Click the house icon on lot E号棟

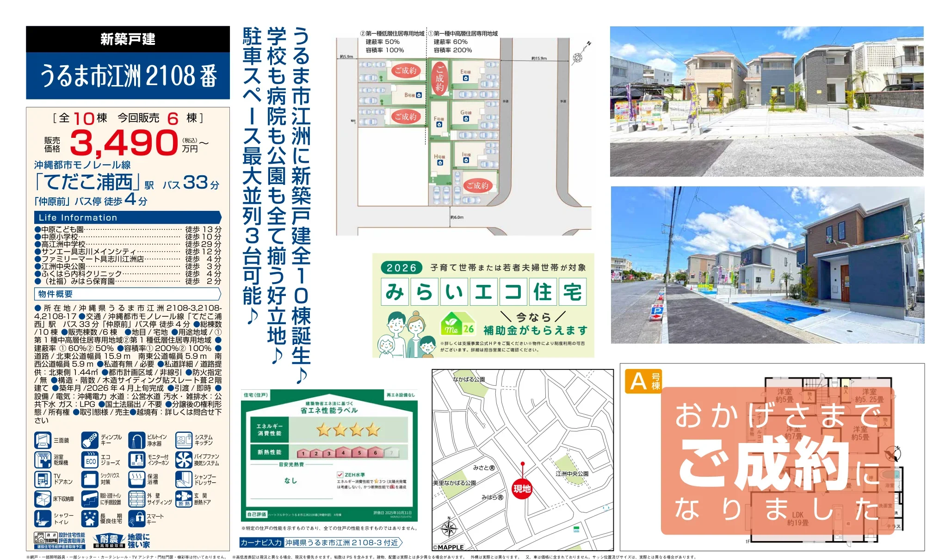(x=466, y=79)
